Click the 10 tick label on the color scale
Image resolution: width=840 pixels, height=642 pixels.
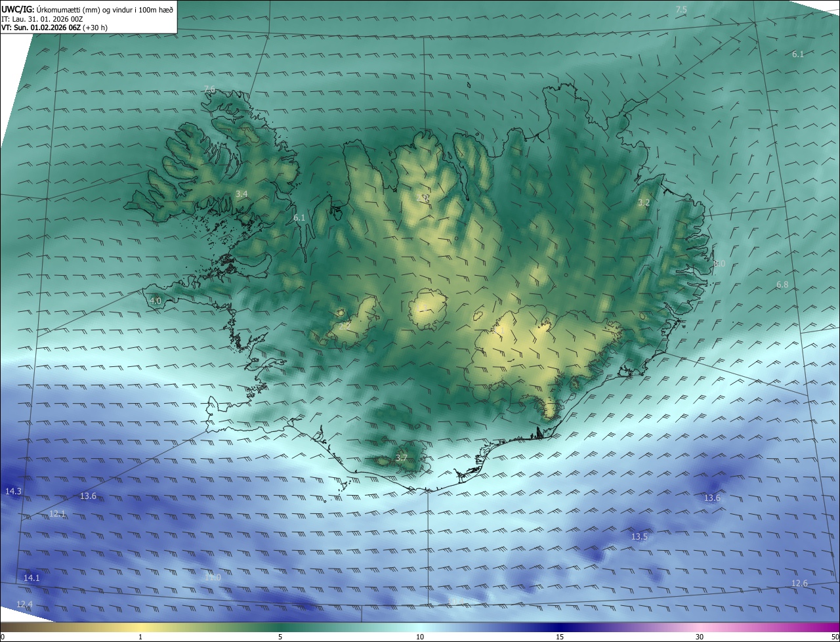point(420,637)
